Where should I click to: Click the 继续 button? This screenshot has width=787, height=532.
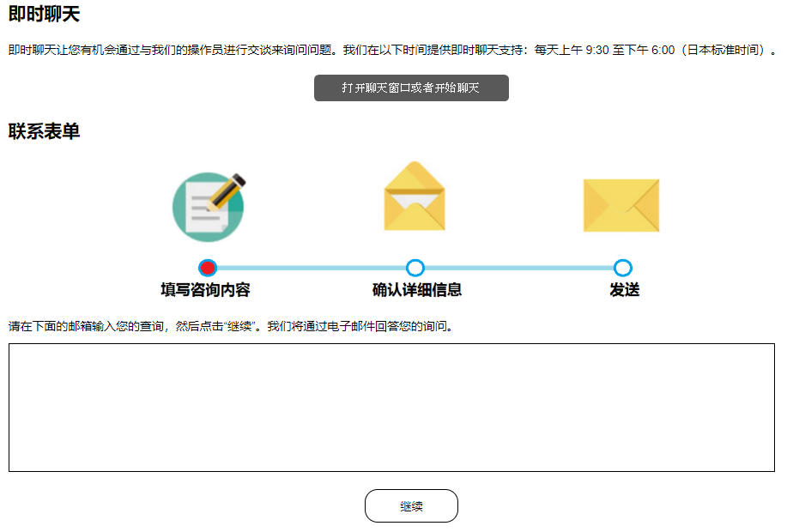tap(411, 506)
